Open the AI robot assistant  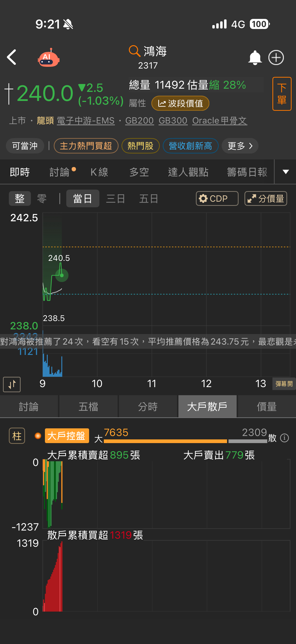[x=49, y=58]
